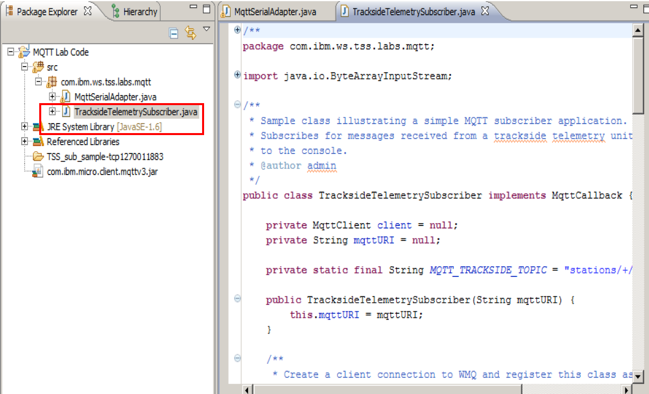The width and height of the screenshot is (649, 394).
Task: Switch to Hierarchy tab
Action: (x=140, y=12)
